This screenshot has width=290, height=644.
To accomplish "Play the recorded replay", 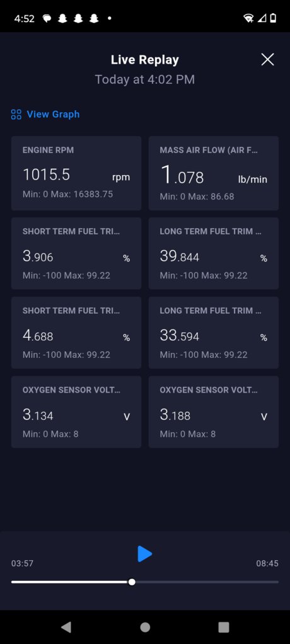I will tap(144, 554).
